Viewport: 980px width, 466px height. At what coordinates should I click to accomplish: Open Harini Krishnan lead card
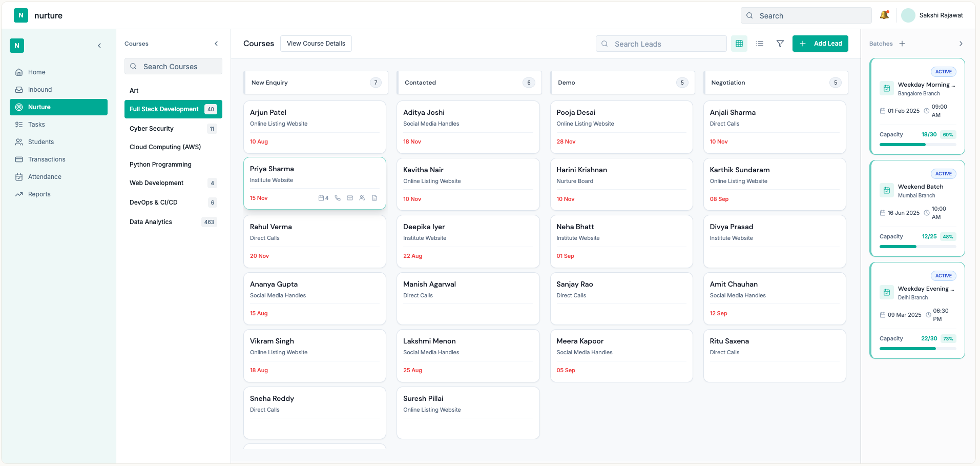pos(621,185)
